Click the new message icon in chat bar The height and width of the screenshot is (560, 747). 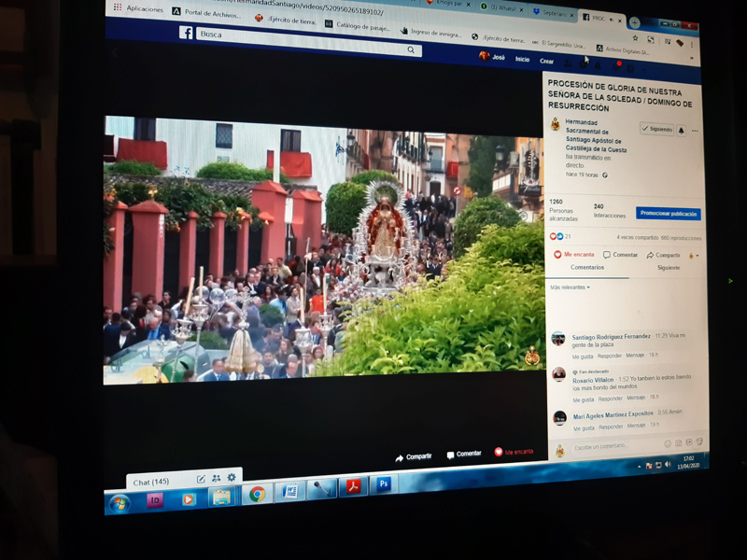pos(201,479)
